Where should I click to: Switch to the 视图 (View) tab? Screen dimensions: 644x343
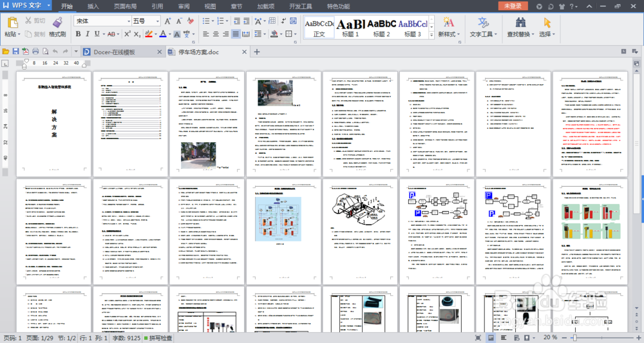211,6
